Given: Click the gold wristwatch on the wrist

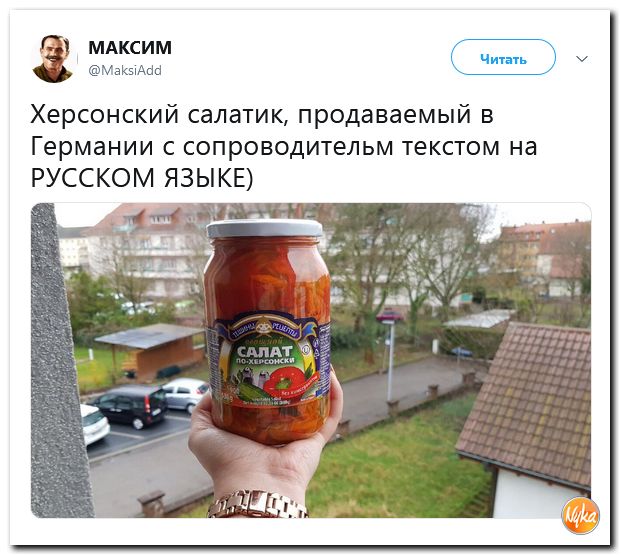Looking at the screenshot, I should point(257,505).
